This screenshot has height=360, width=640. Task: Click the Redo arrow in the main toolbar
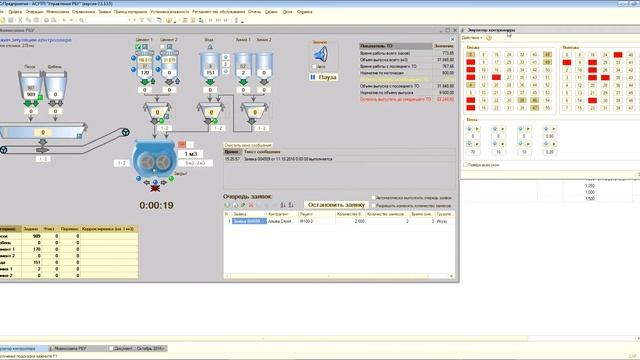71,20
